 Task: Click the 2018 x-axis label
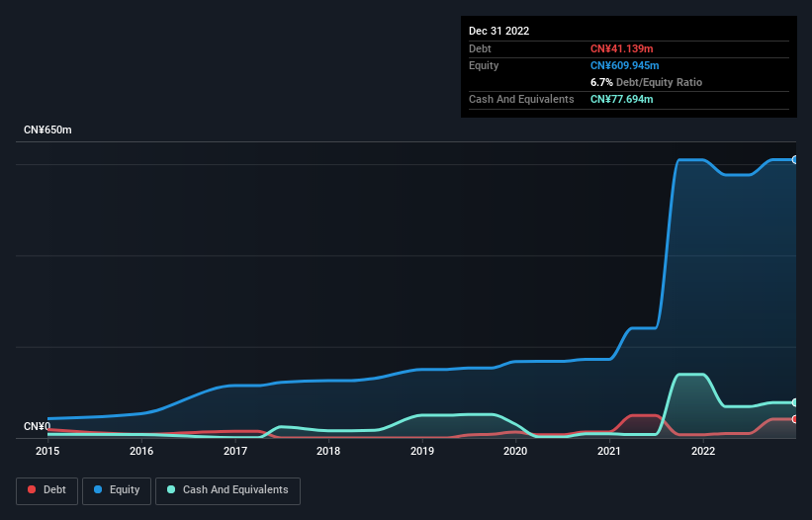328,451
